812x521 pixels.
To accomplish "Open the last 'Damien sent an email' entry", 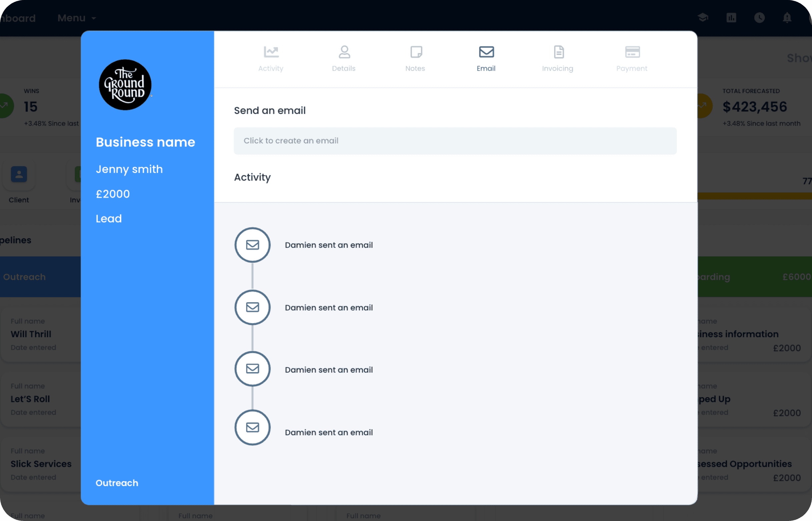I will click(328, 432).
